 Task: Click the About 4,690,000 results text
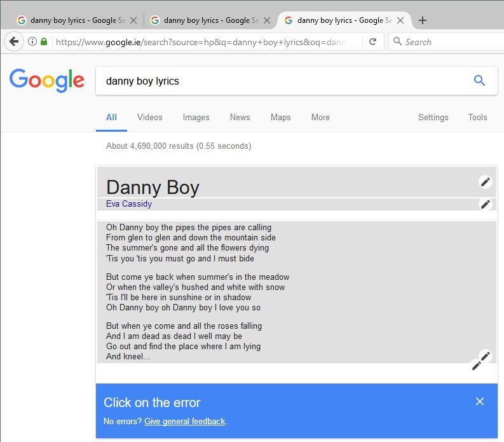click(179, 146)
